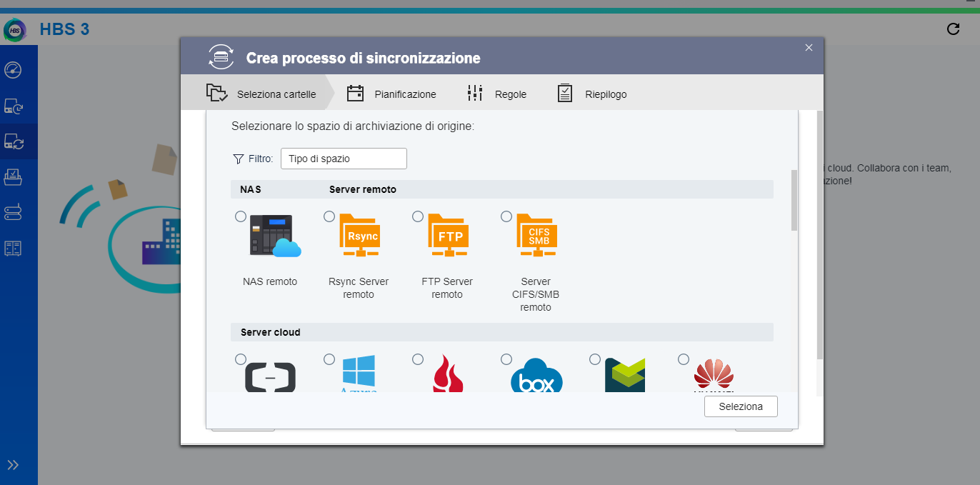This screenshot has height=485, width=980.
Task: Go to the Pianificazione step
Action: (391, 94)
